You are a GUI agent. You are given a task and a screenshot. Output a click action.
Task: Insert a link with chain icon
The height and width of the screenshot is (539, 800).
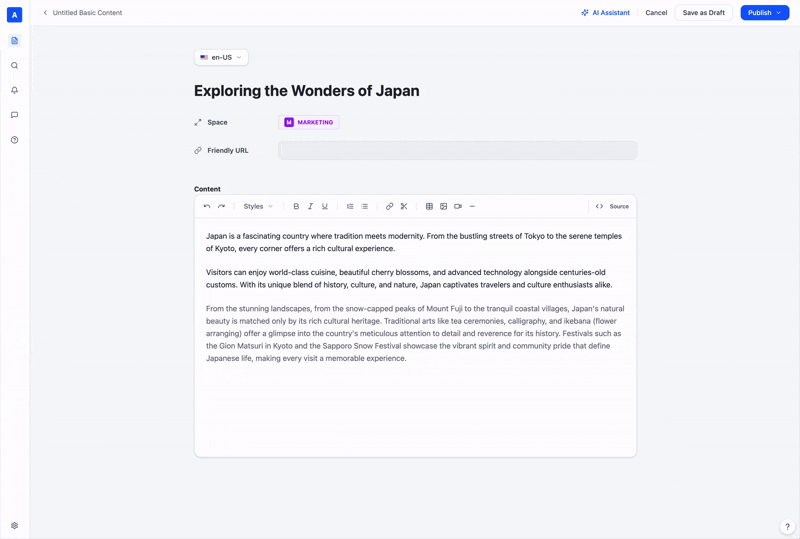pos(389,206)
